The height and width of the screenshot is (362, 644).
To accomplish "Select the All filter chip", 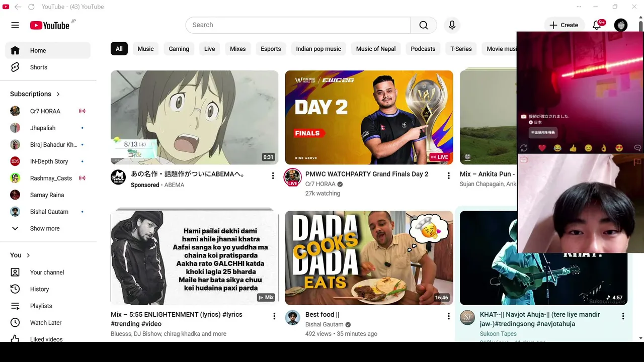I will click(x=119, y=49).
